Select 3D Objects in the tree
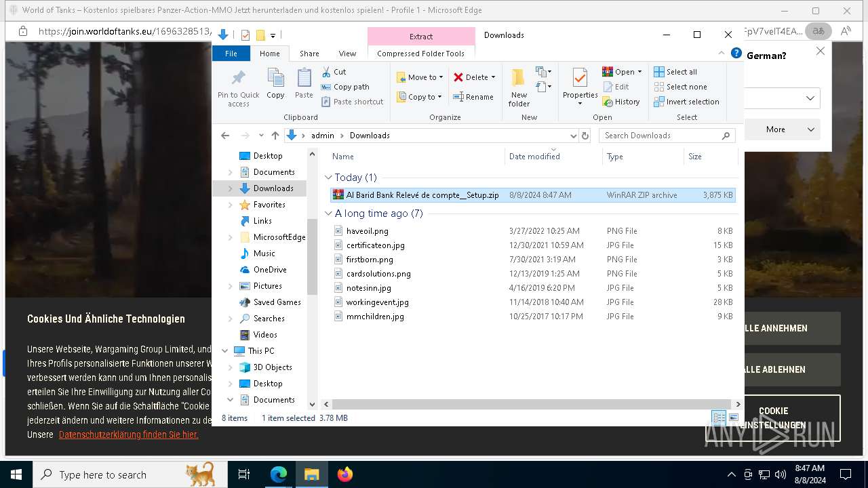The height and width of the screenshot is (488, 868). 272,367
